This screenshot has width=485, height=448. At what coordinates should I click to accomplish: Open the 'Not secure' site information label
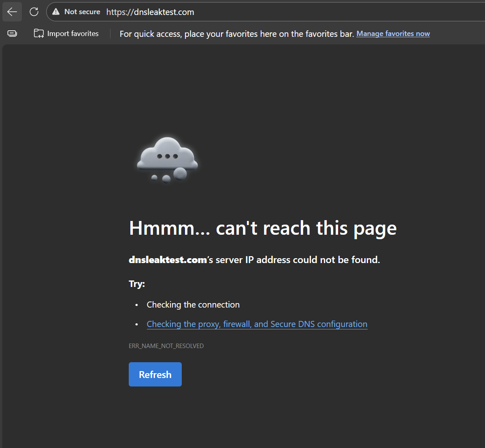pyautogui.click(x=82, y=12)
